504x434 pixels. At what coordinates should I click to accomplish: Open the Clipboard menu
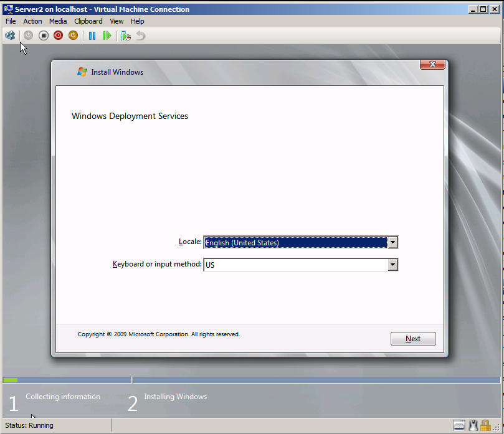[x=88, y=21]
